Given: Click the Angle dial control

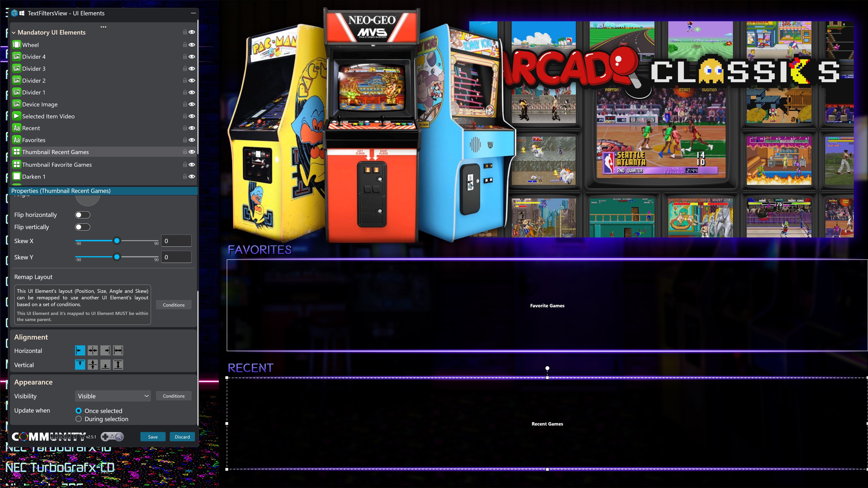Looking at the screenshot, I should (x=88, y=200).
